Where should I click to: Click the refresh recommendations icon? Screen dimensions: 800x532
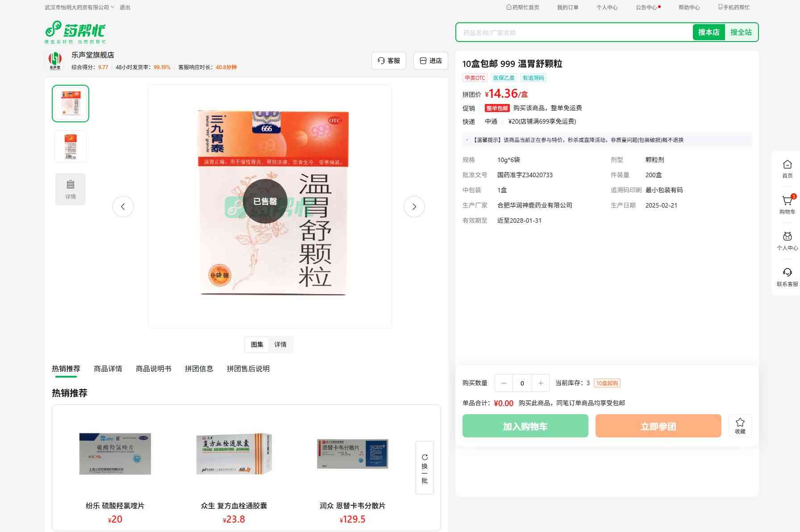[x=425, y=457]
